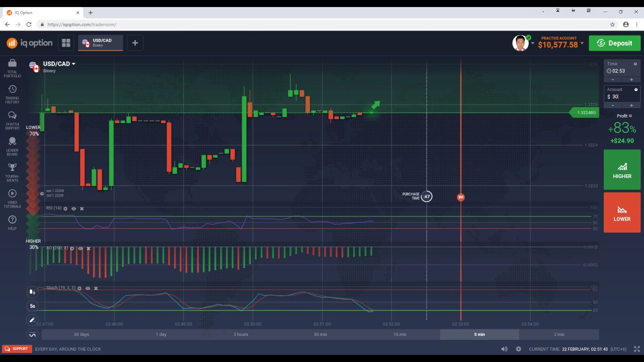Screen dimensions: 644x362
Task: Open the drawing tools pencil button
Action: (32, 320)
